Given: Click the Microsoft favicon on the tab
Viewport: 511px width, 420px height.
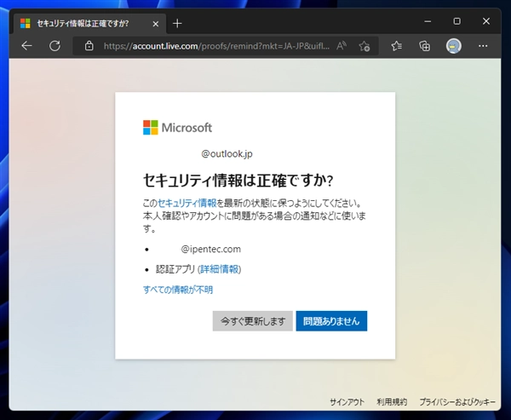Looking at the screenshot, I should pyautogui.click(x=25, y=24).
